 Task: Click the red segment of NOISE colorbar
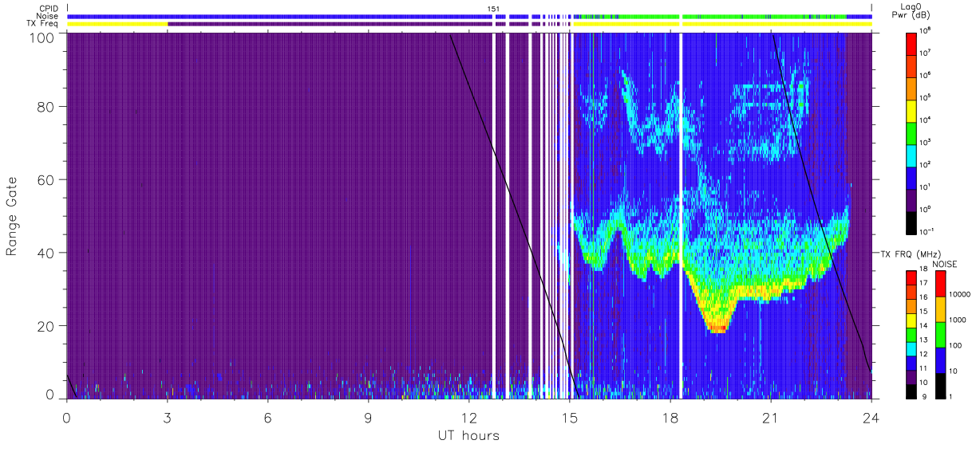(x=940, y=284)
